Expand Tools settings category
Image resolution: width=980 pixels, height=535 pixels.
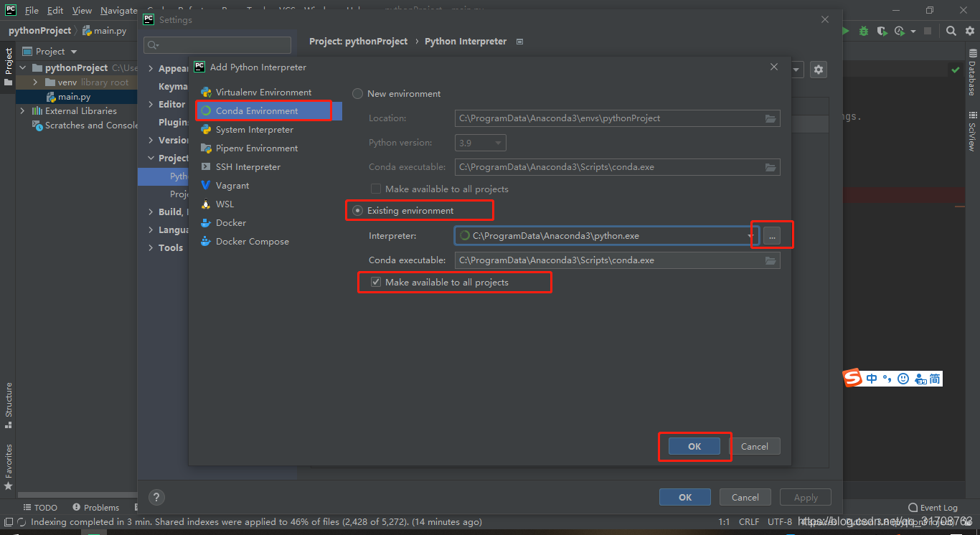[x=151, y=248]
